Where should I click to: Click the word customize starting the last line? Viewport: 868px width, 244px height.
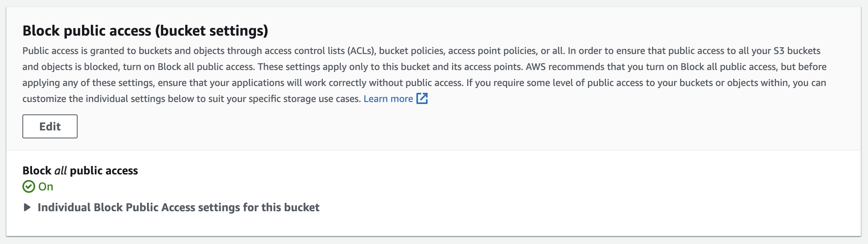tap(44, 99)
